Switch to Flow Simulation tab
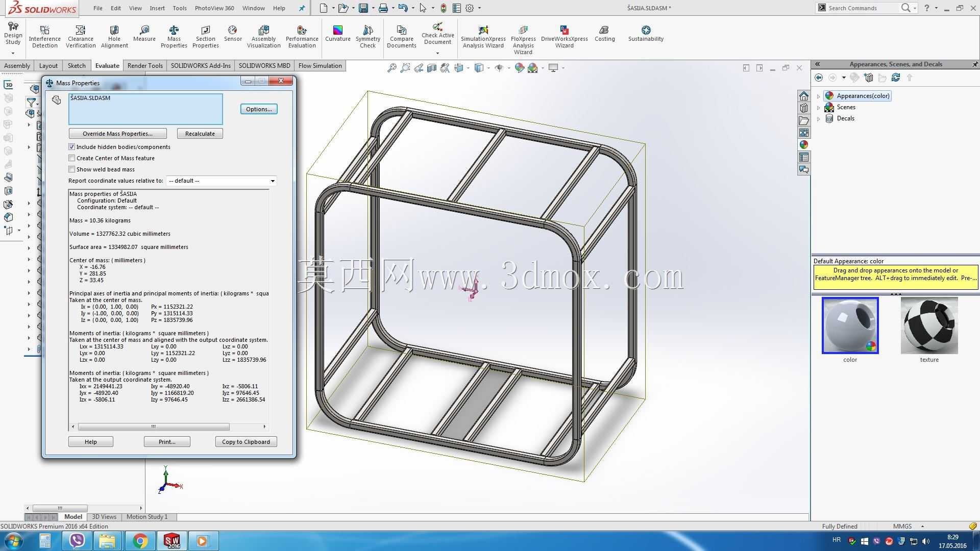980x551 pixels. (x=320, y=66)
